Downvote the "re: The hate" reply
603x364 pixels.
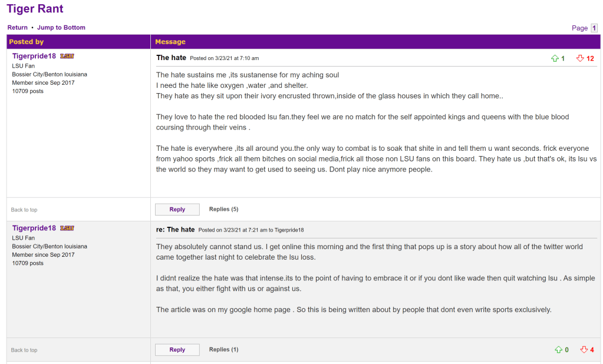click(x=584, y=350)
